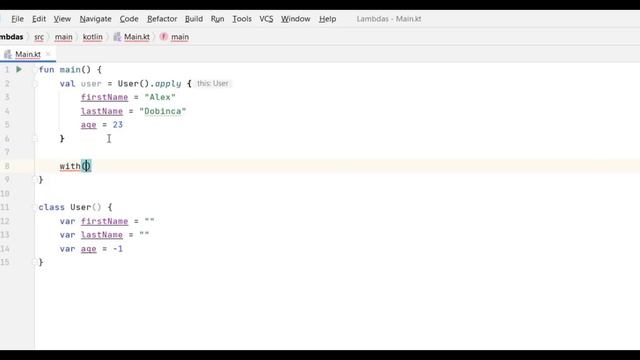Click the "Dobinca" string literal
The image size is (640, 360).
(x=163, y=111)
